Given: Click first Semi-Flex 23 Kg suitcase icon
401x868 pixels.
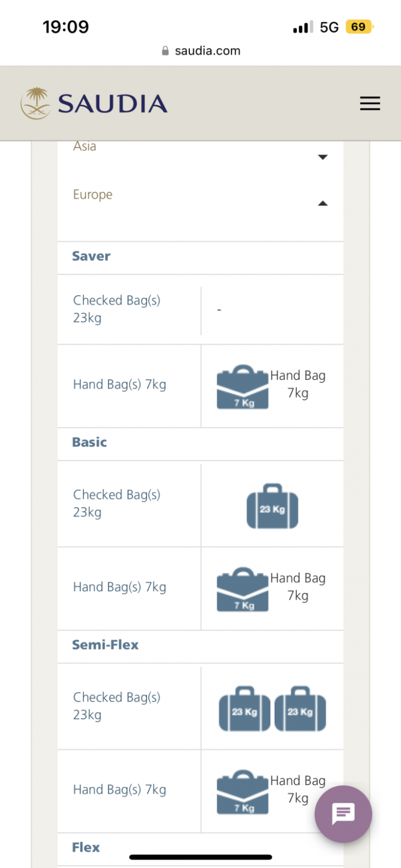Looking at the screenshot, I should [x=244, y=709].
